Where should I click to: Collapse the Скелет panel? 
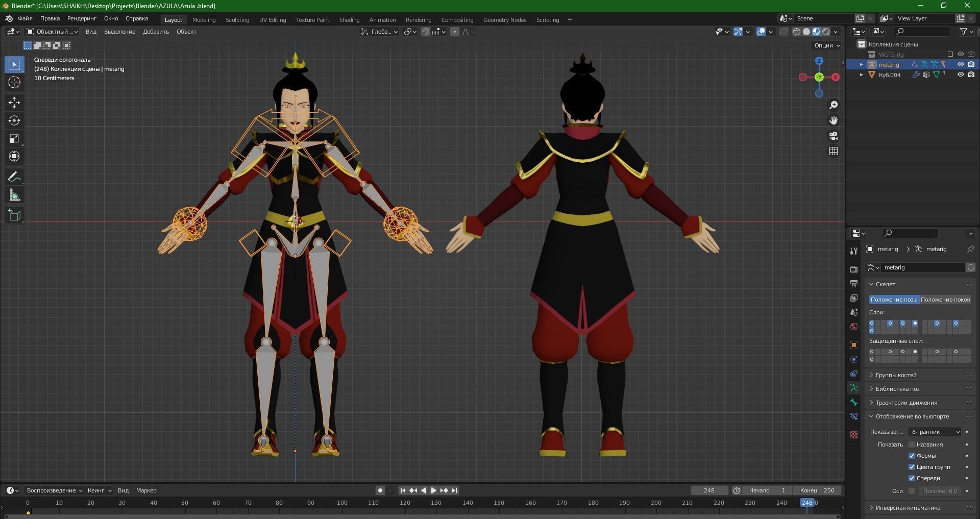(920, 284)
